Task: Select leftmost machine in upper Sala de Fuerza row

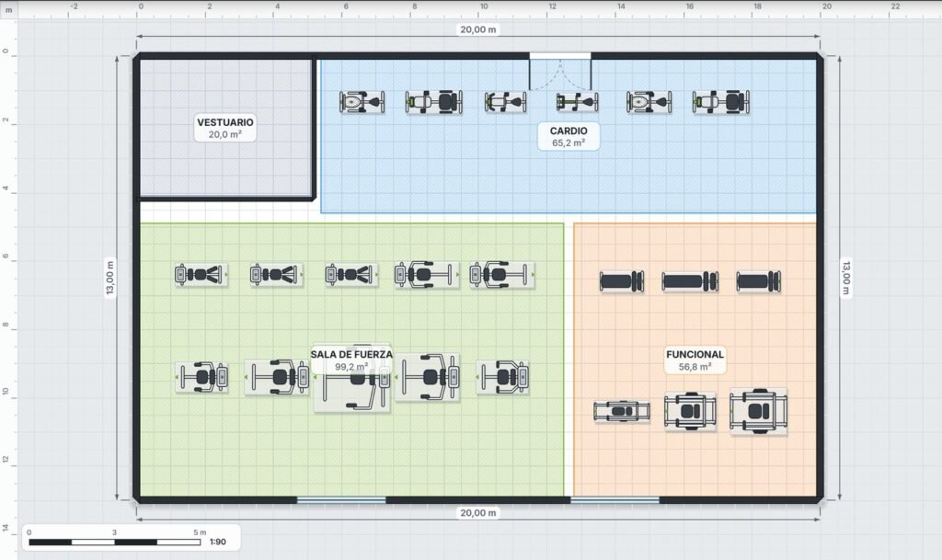Action: click(x=201, y=275)
